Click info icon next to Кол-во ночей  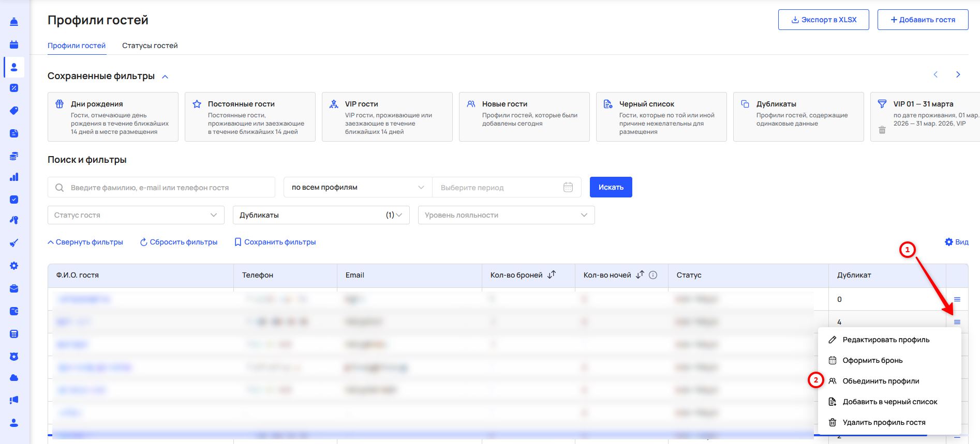(x=653, y=275)
